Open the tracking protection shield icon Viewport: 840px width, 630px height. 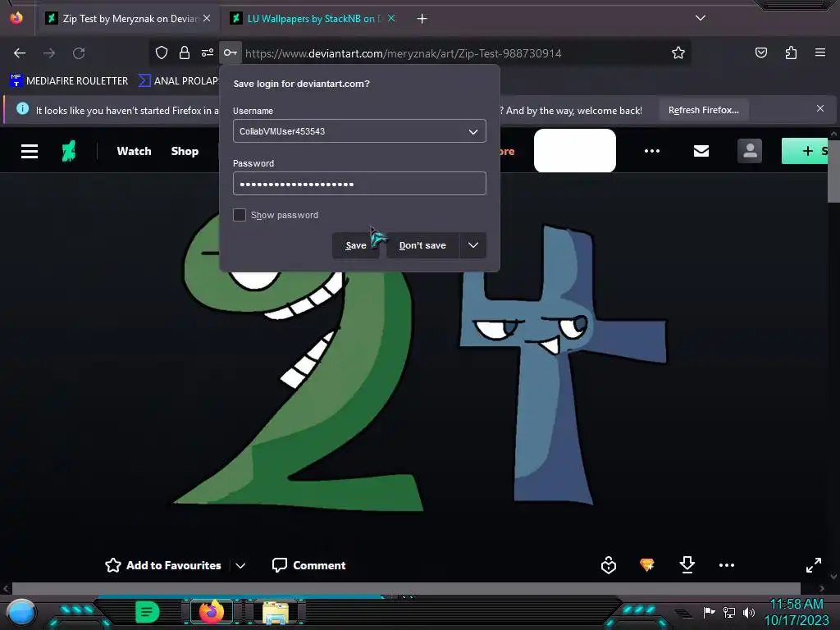162,52
